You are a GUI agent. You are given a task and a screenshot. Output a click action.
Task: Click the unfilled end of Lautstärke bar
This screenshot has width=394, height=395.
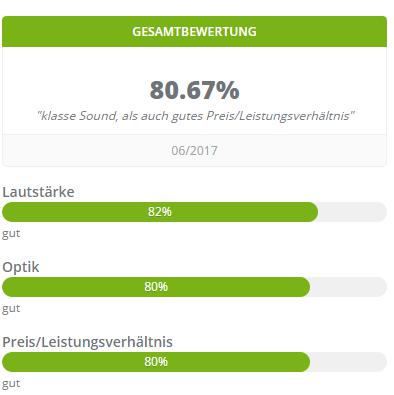pyautogui.click(x=352, y=212)
